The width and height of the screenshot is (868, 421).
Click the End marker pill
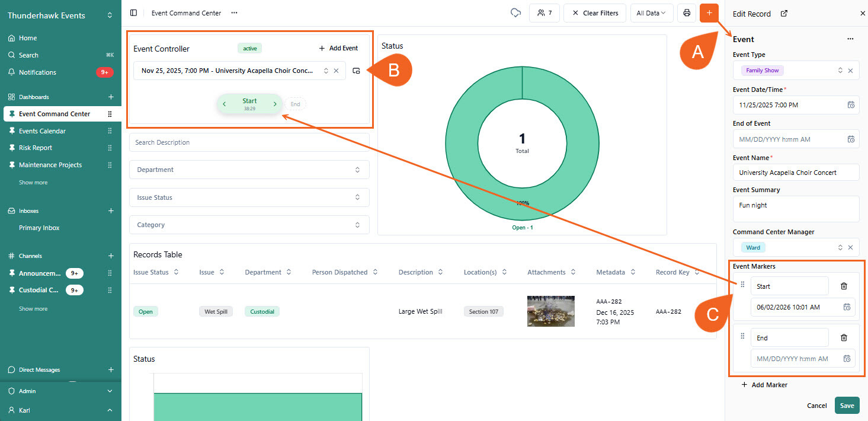tap(295, 104)
